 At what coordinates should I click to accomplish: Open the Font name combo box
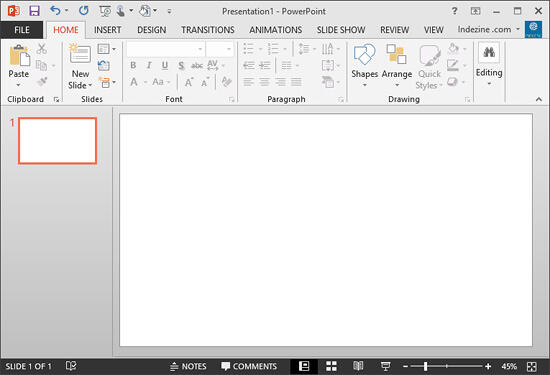pos(165,49)
